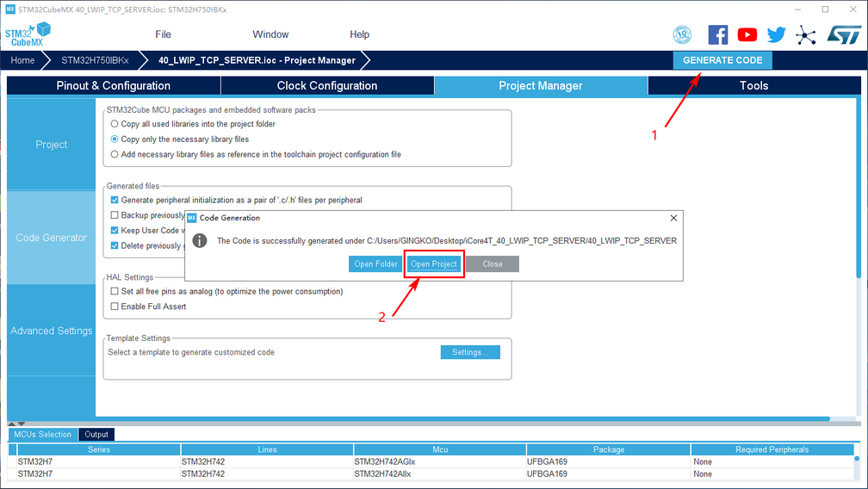Go to STM32H750IBKx breadcrumb
Screen dimensions: 868x489
pyautogui.click(x=96, y=60)
